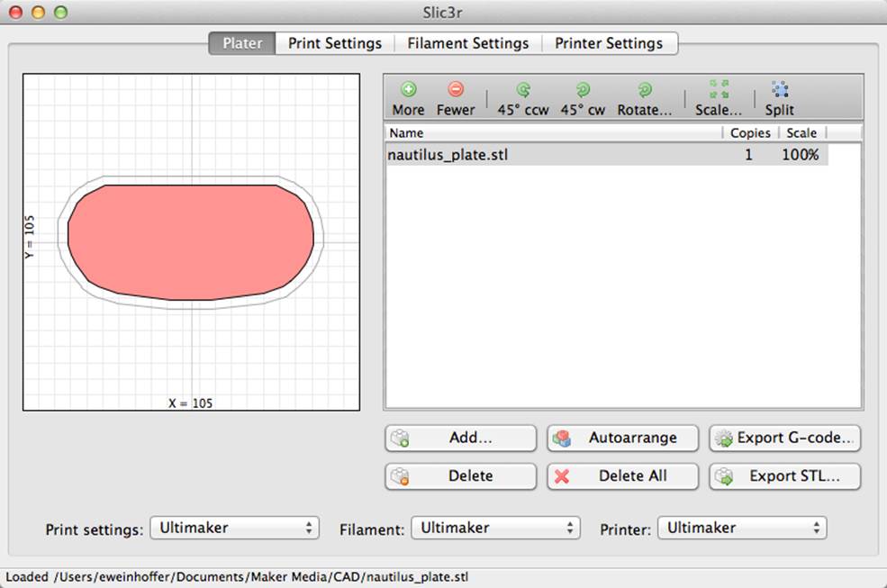Image resolution: width=887 pixels, height=588 pixels.
Task: Delete the selected object
Action: 460,476
